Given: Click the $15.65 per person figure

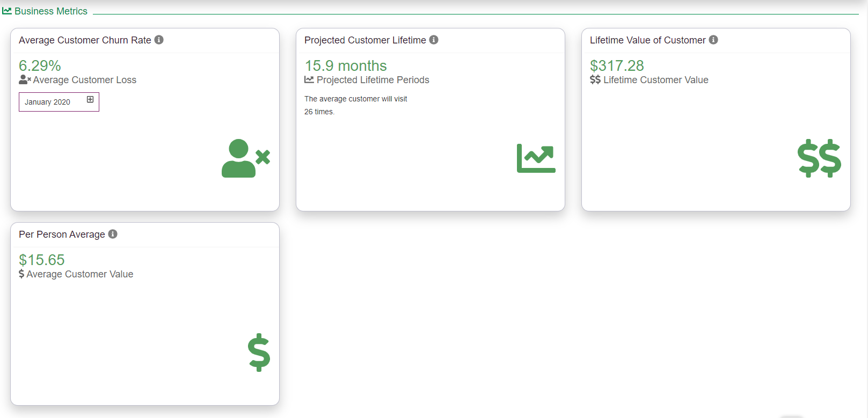Looking at the screenshot, I should click(x=42, y=260).
